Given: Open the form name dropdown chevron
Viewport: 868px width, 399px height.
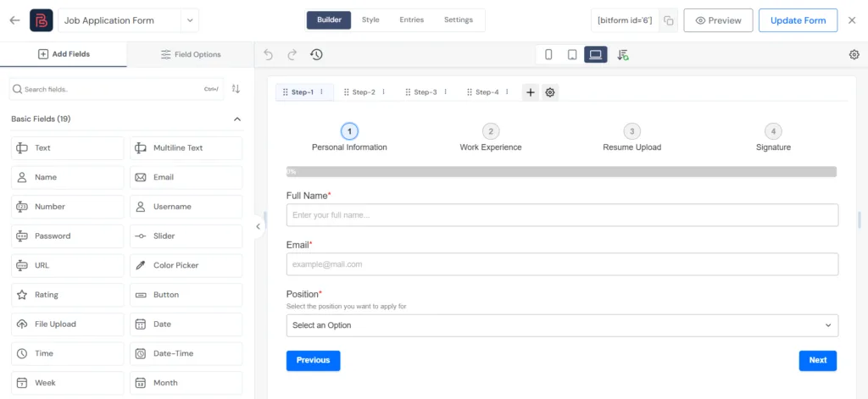Looking at the screenshot, I should (x=190, y=20).
